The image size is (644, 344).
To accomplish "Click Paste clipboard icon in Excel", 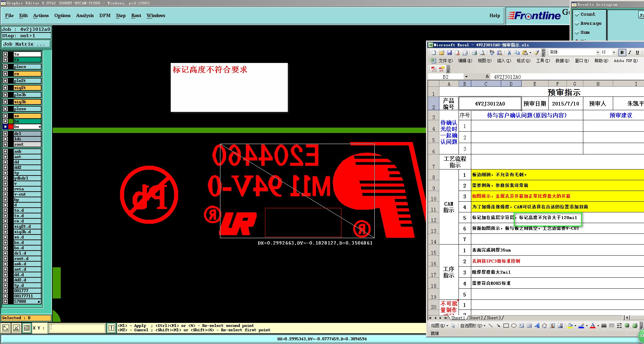I will 525,53.
